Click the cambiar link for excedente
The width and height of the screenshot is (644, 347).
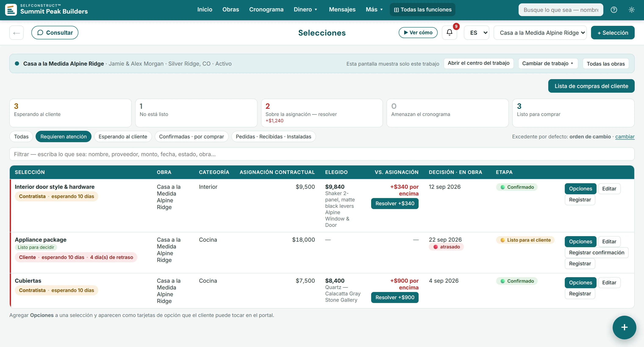click(625, 136)
